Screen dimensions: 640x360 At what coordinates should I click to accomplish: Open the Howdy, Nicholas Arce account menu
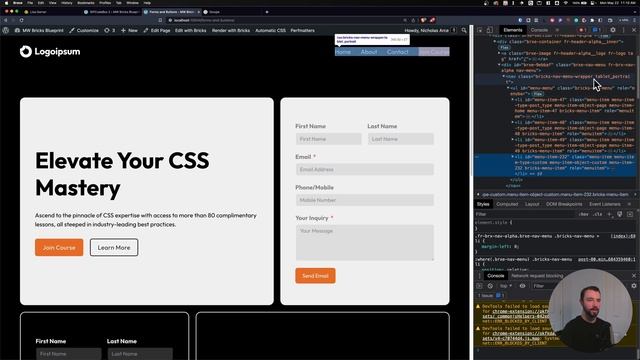click(x=430, y=30)
